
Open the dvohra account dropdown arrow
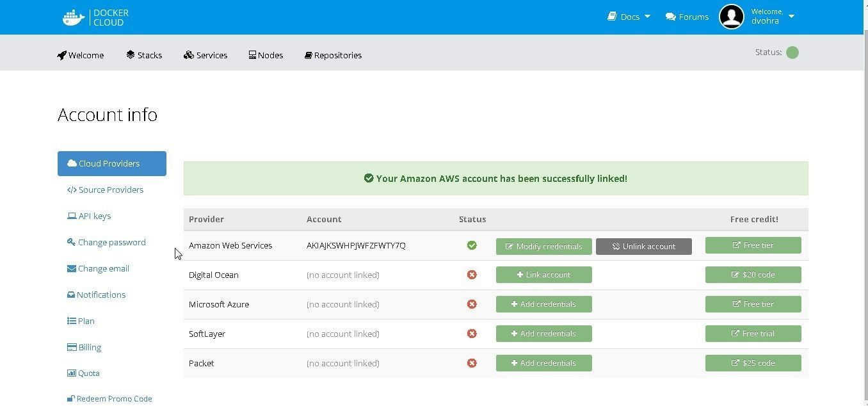[791, 17]
